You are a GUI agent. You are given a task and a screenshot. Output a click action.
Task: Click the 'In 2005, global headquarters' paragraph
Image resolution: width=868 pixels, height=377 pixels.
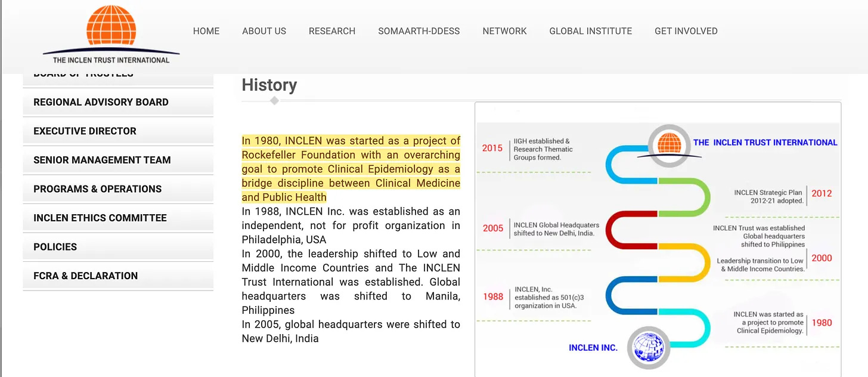tap(351, 331)
